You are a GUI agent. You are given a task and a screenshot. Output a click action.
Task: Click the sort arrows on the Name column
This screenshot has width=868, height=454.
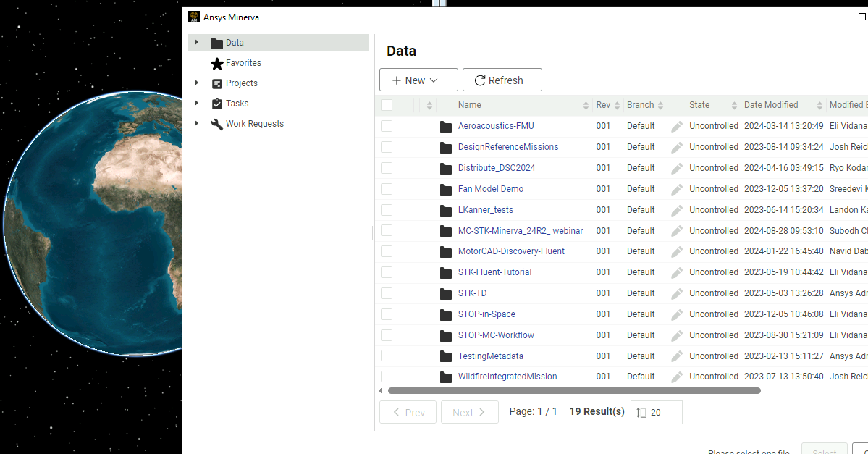tap(587, 105)
